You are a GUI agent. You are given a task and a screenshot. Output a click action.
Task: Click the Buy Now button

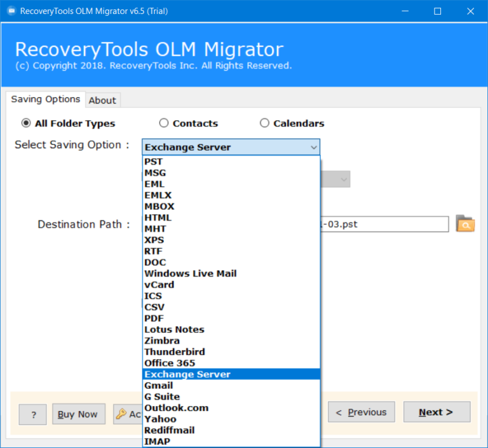click(78, 414)
